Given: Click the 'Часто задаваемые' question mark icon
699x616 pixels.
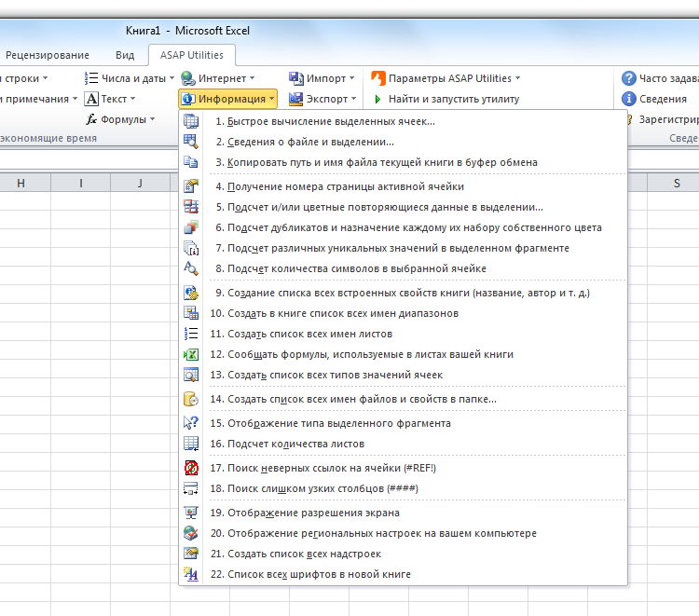Looking at the screenshot, I should click(x=628, y=78).
